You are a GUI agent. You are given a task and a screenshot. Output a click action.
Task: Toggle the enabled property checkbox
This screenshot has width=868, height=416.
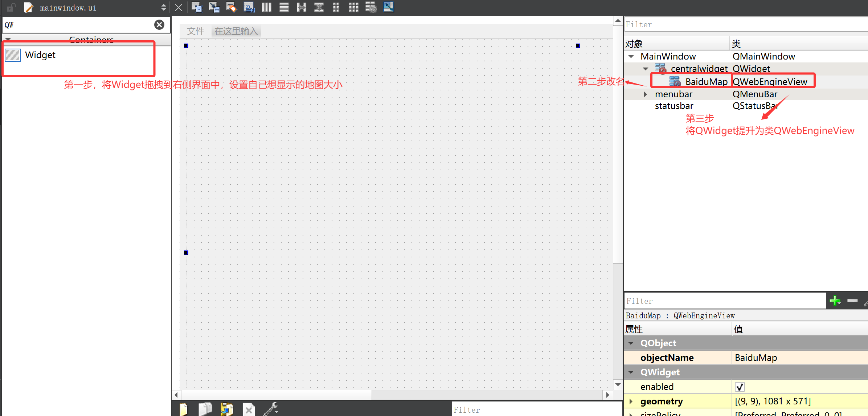740,387
